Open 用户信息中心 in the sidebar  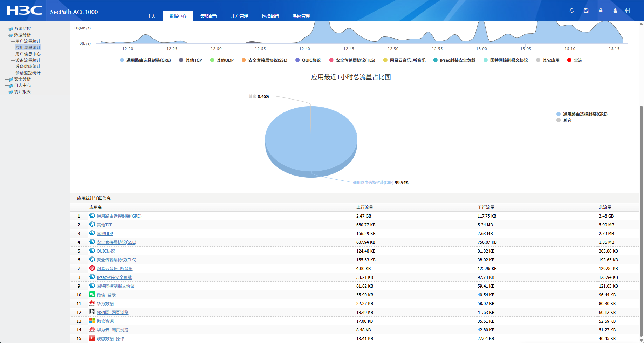click(28, 54)
